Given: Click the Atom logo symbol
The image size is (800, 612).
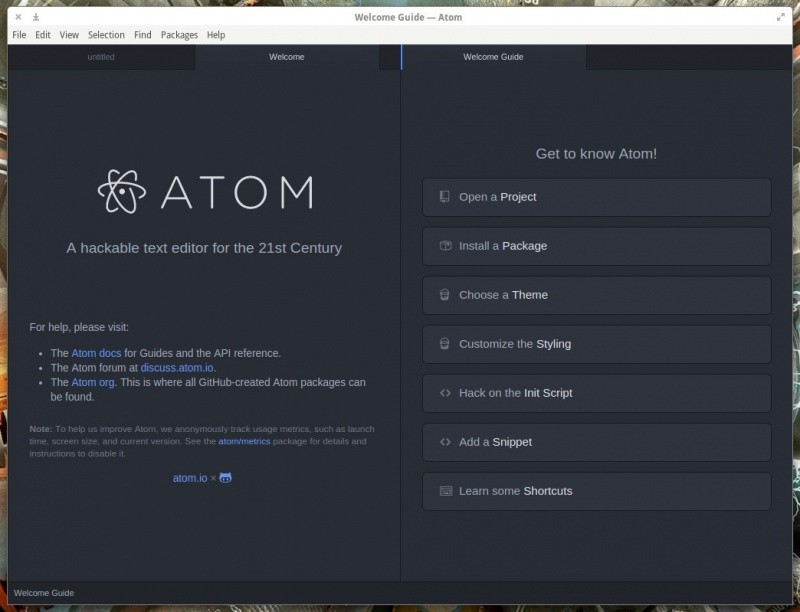Looking at the screenshot, I should 122,191.
